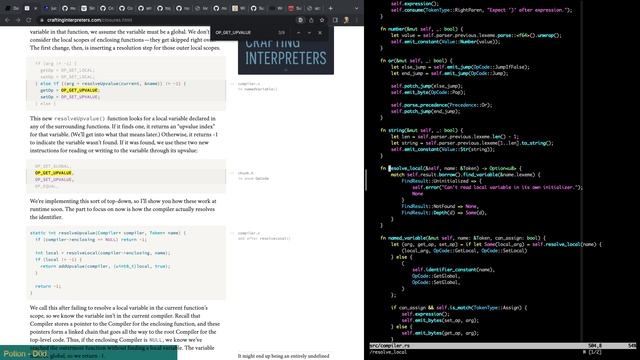Close the find-in-page bar
Viewport: 640px width, 360px height.
coord(320,33)
